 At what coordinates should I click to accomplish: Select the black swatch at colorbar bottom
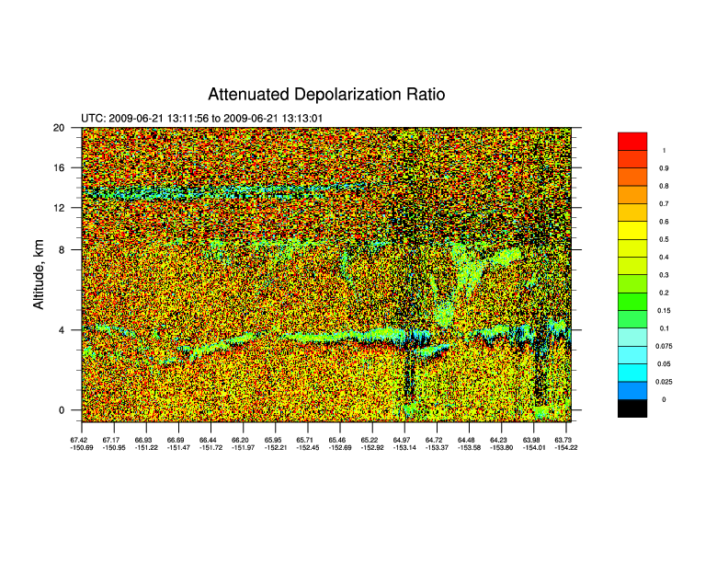(x=632, y=408)
